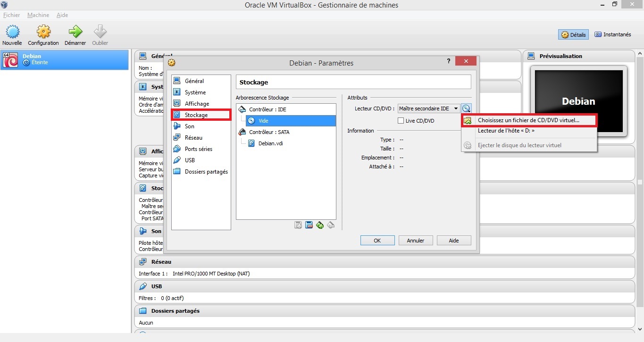Open the Aide menu

click(62, 15)
